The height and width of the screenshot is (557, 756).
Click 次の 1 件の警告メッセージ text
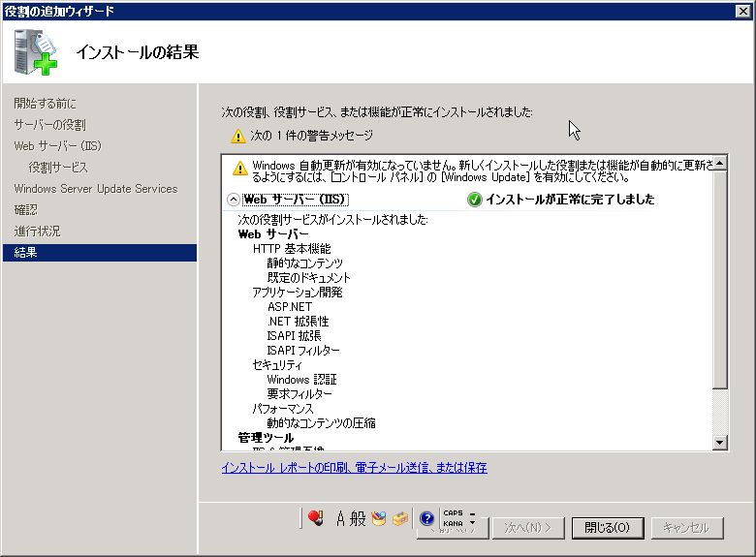(311, 136)
